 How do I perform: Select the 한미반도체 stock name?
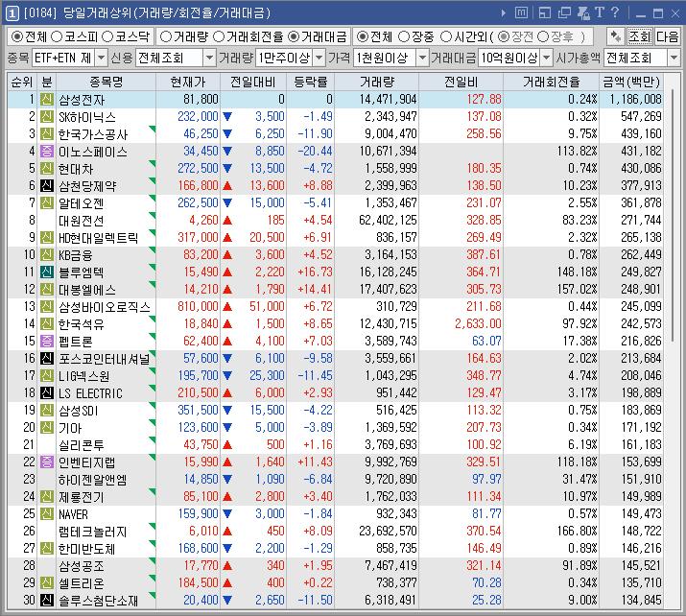[87, 549]
